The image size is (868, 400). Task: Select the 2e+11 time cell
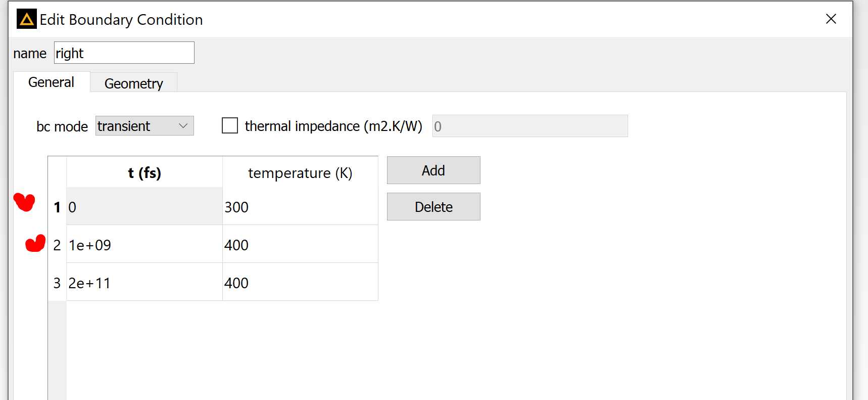point(144,282)
